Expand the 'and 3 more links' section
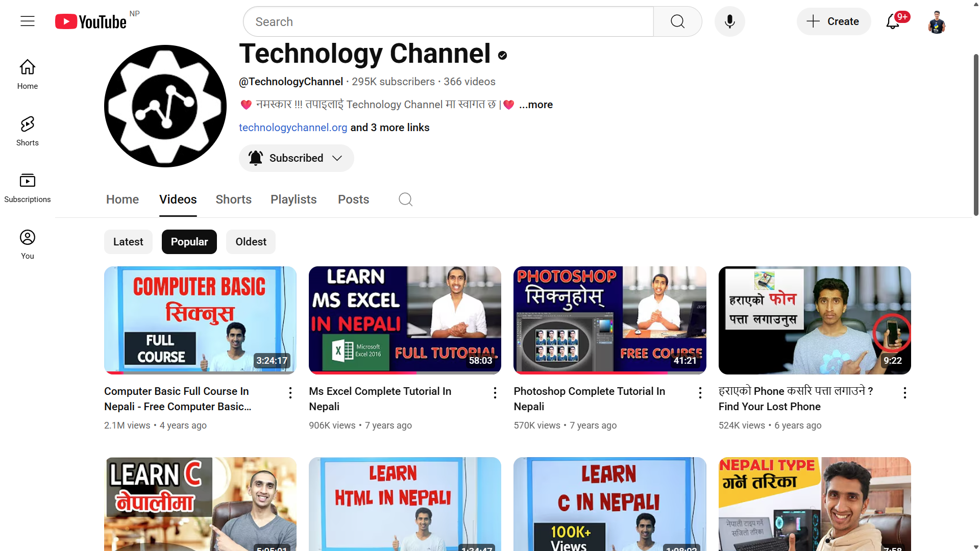Viewport: 980px width, 551px height. 389,128
